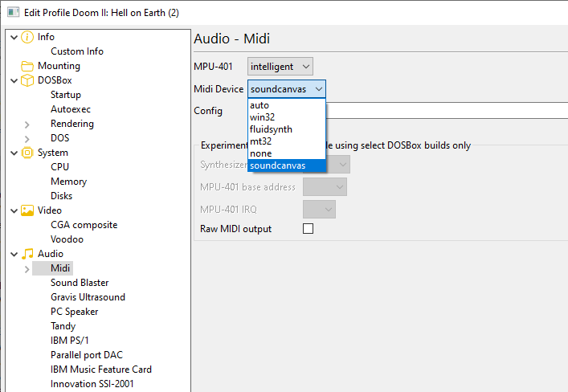Image resolution: width=568 pixels, height=392 pixels.
Task: Expand the Rendering tree node
Action: (27, 124)
